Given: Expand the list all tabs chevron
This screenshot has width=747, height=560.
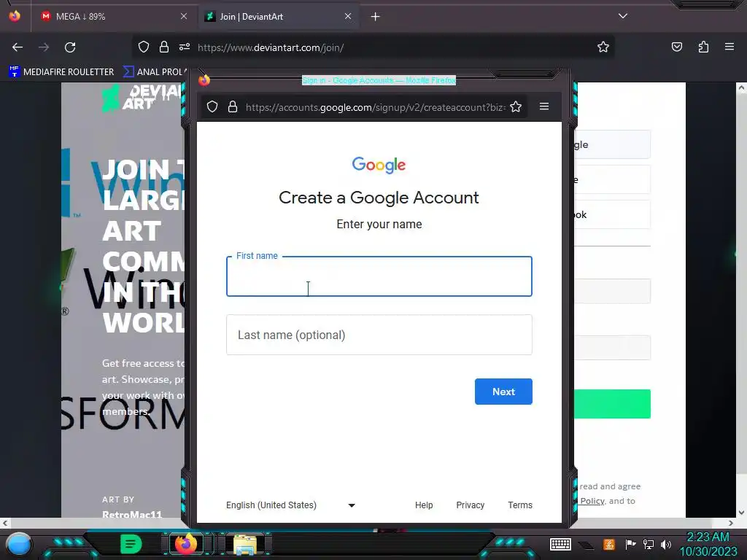Looking at the screenshot, I should click(x=623, y=16).
